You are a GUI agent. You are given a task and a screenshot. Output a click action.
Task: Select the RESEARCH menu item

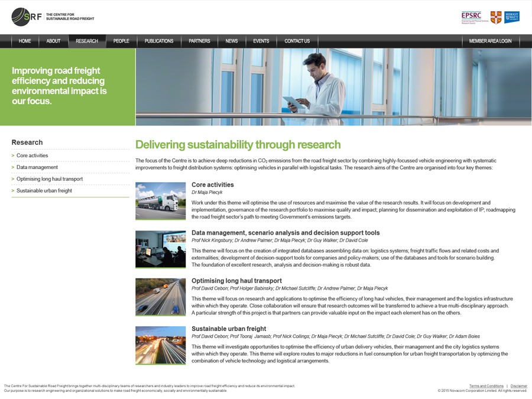(87, 41)
